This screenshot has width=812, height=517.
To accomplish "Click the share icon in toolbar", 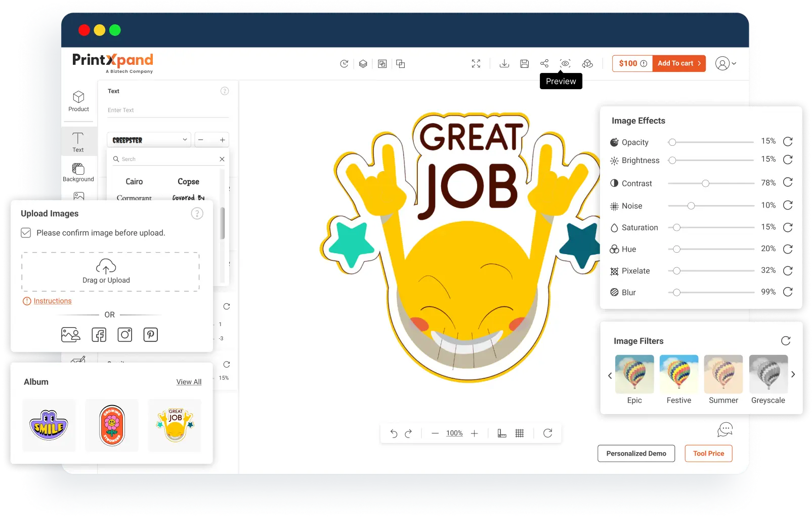I will [544, 63].
